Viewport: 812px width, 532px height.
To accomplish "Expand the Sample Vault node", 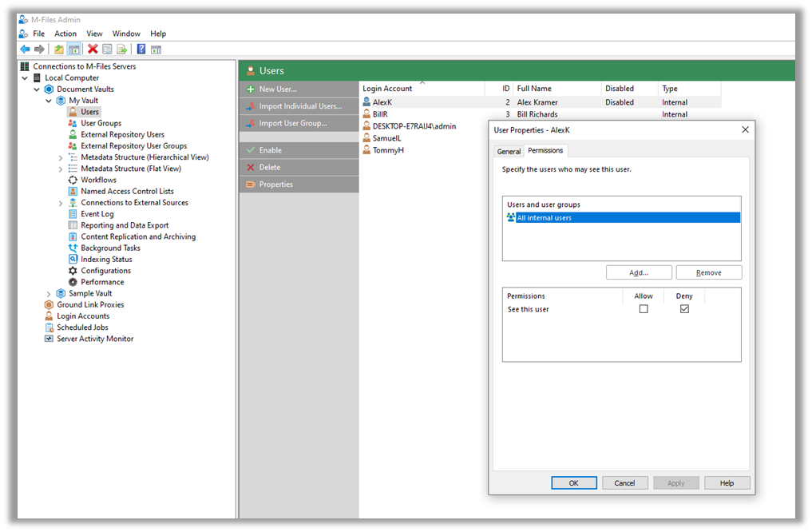I will point(49,294).
